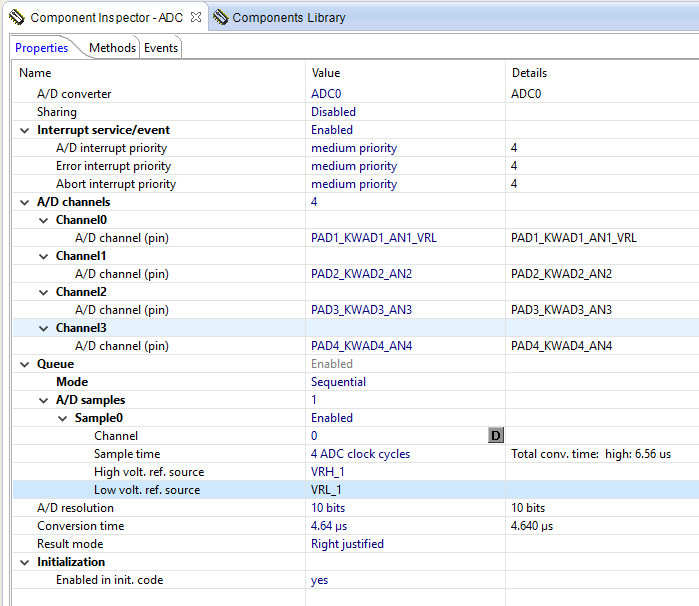This screenshot has height=606, width=699.
Task: Collapse A/D samples group
Action: 43,400
